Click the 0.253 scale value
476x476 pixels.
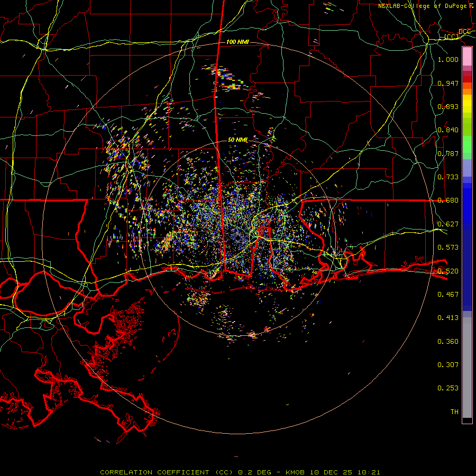(448, 388)
